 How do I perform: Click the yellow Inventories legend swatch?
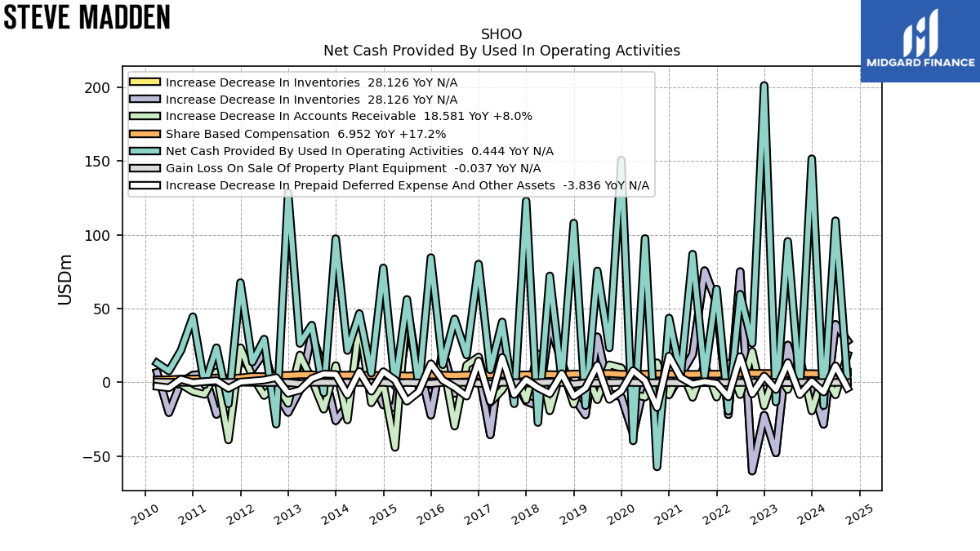click(x=145, y=82)
